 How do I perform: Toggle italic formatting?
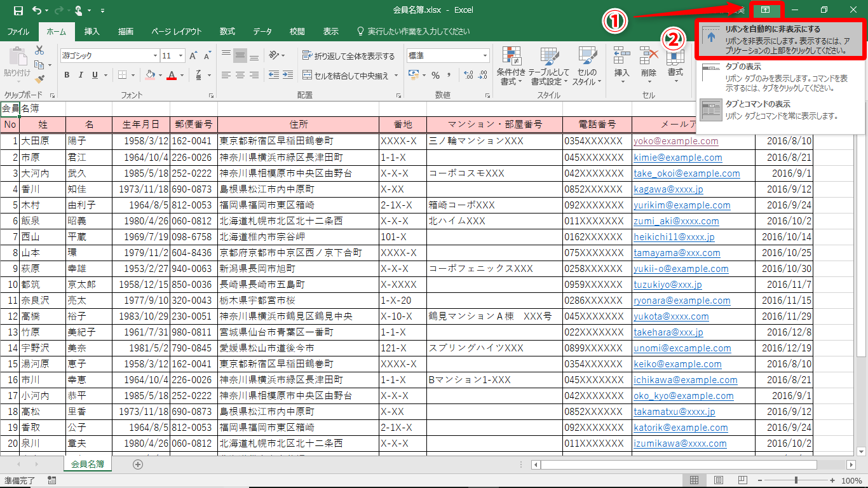coord(81,75)
